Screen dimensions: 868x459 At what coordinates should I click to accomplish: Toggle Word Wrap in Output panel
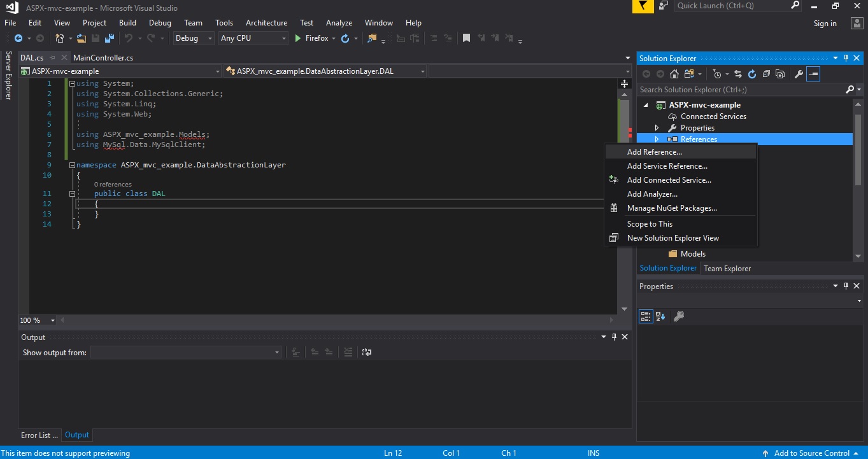coord(366,352)
